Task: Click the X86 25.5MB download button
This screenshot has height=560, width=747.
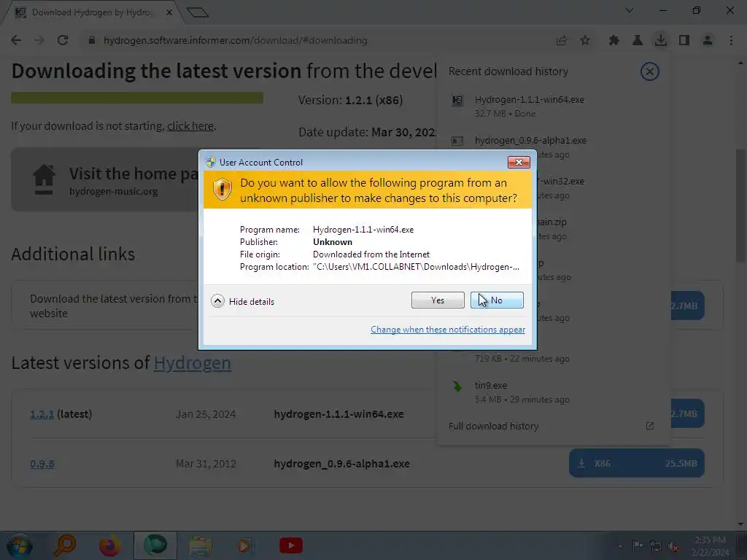Action: 636,463
